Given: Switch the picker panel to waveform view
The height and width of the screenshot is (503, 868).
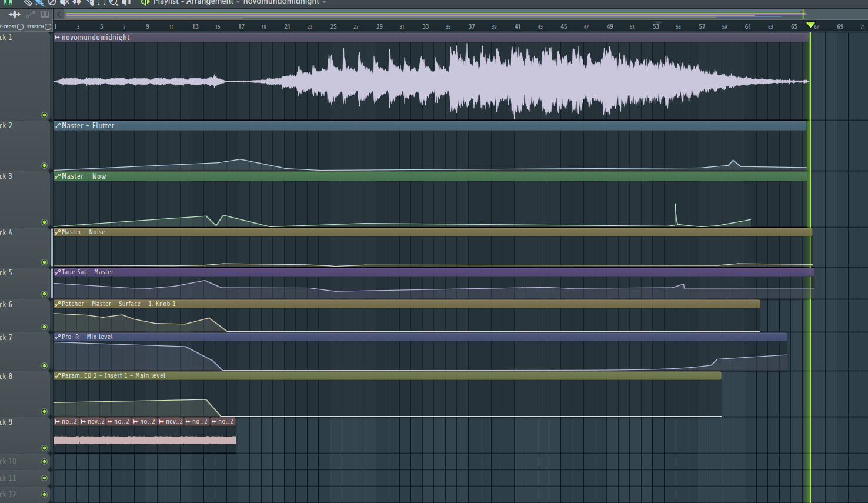Looking at the screenshot, I should point(15,14).
